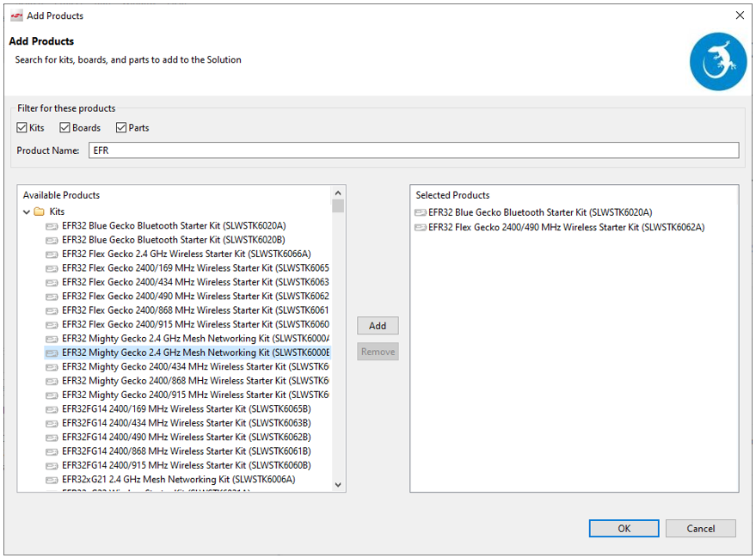
Task: Click the Product Name input field
Action: (x=414, y=150)
